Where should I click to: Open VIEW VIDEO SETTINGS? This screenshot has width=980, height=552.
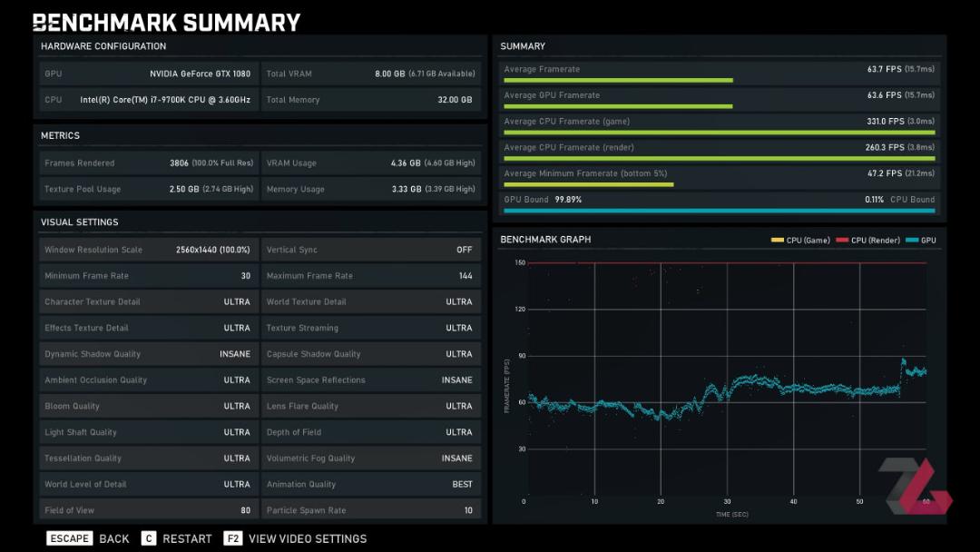(x=308, y=539)
